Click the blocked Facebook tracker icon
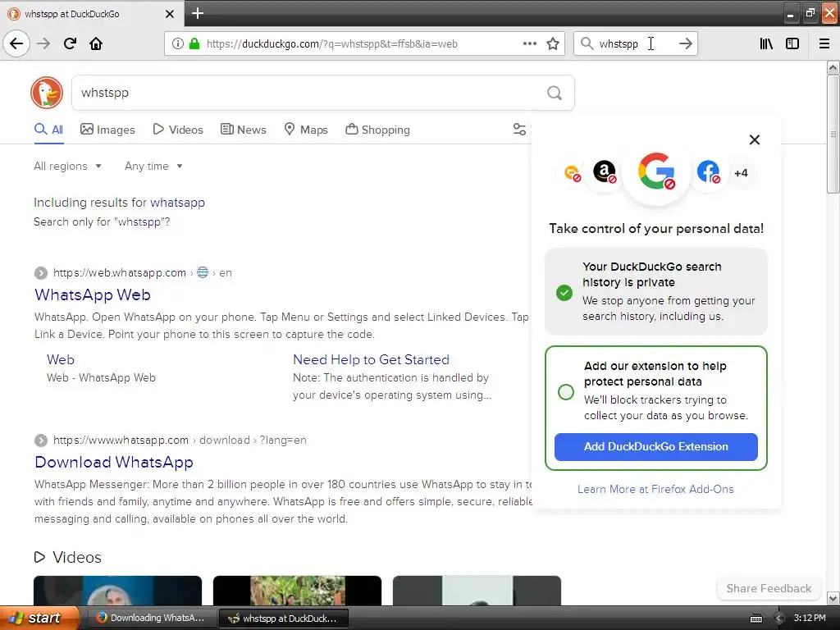 708,172
